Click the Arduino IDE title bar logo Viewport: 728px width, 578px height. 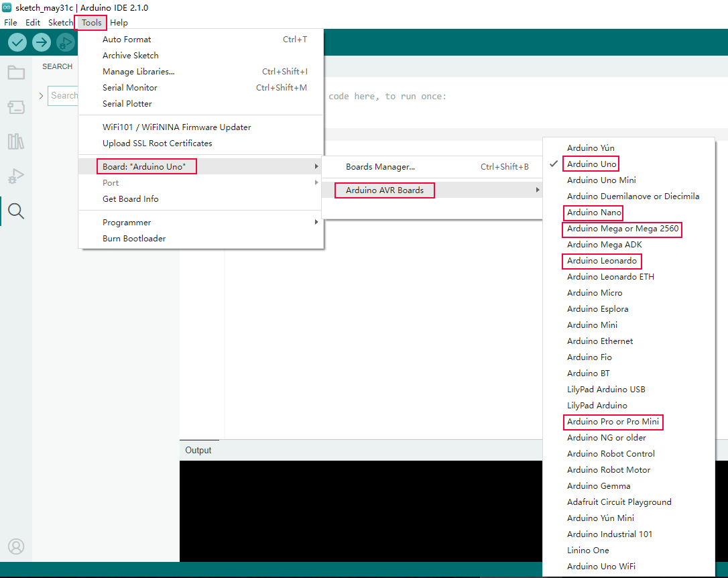pos(7,7)
